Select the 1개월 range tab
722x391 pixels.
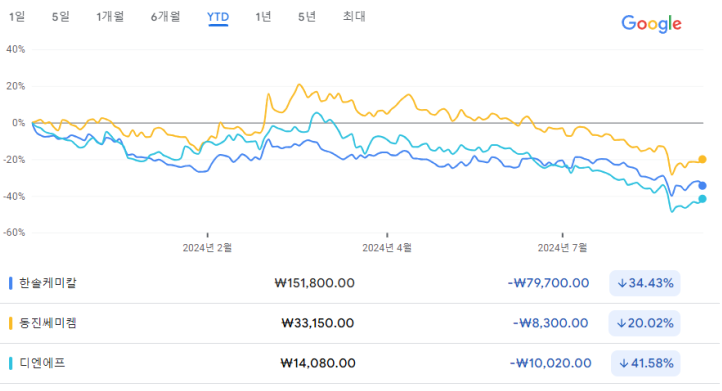pyautogui.click(x=110, y=17)
